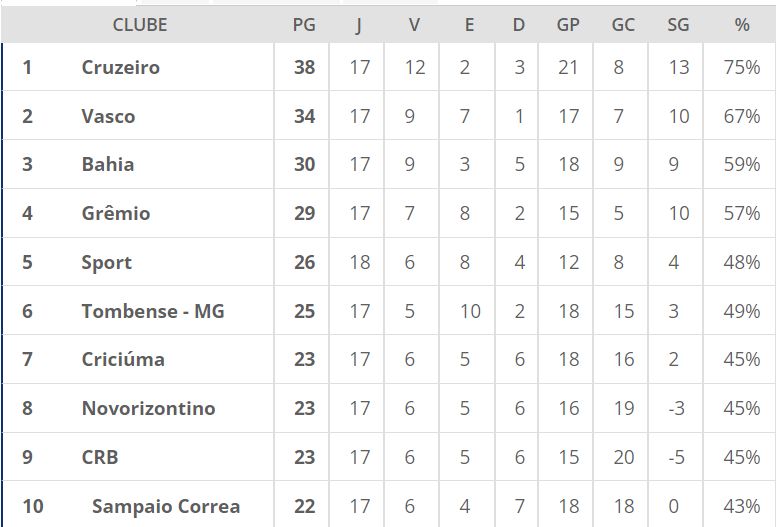Open the Vasco team link
Screen dimensions: 778x527
[108, 116]
